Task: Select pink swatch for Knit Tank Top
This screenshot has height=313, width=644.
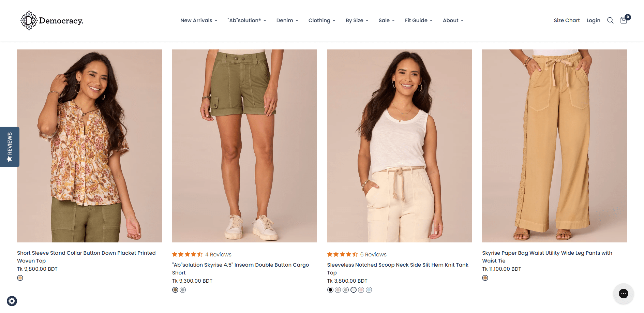Action: [x=361, y=290]
